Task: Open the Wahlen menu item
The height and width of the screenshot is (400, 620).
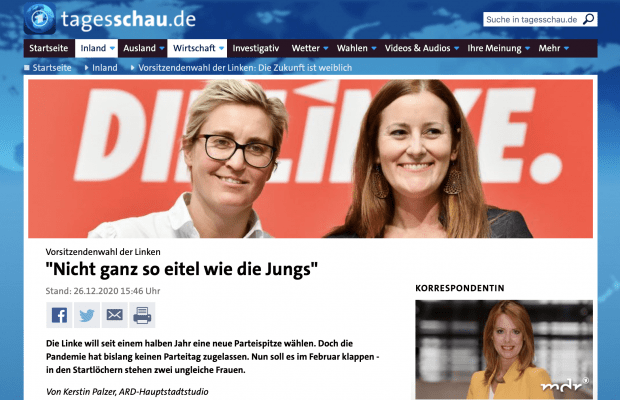Action: 352,48
